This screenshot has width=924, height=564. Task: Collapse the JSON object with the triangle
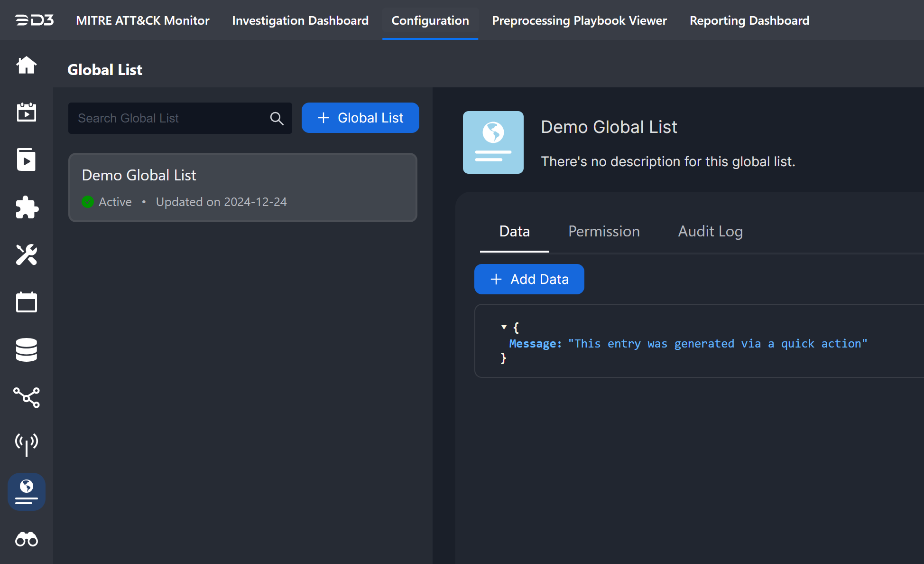point(504,327)
